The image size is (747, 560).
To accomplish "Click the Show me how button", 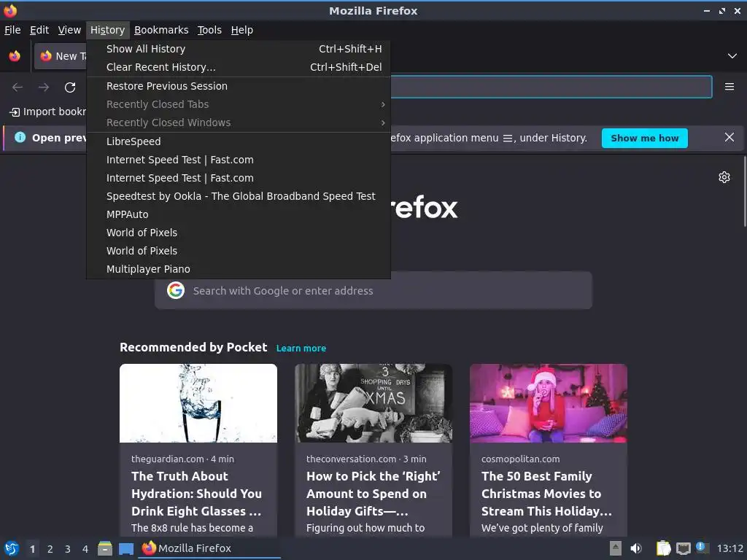I will click(x=645, y=138).
